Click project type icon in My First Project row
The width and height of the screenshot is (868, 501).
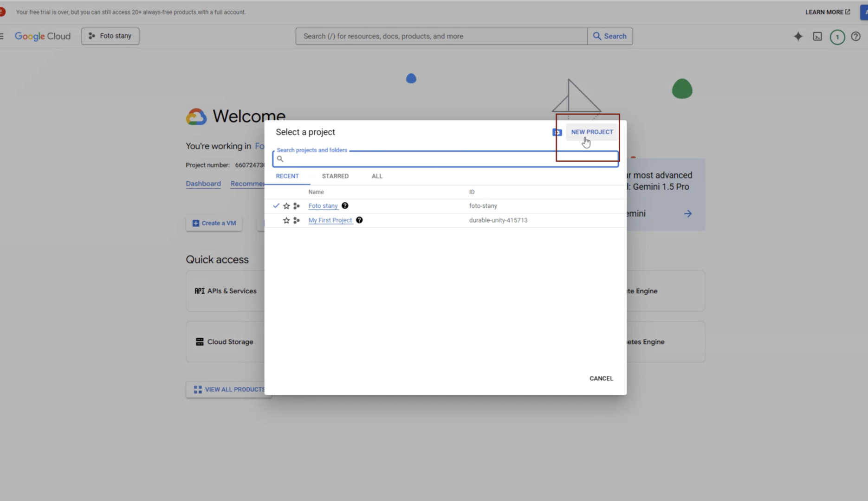(x=297, y=220)
